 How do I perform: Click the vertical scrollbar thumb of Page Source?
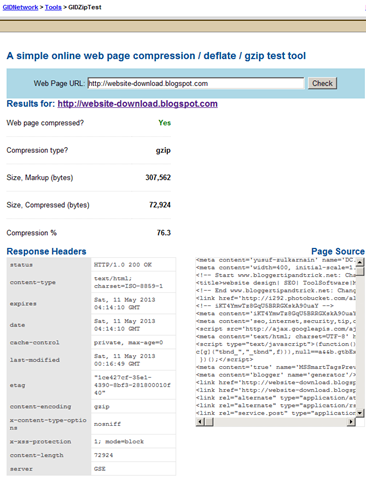point(360,271)
